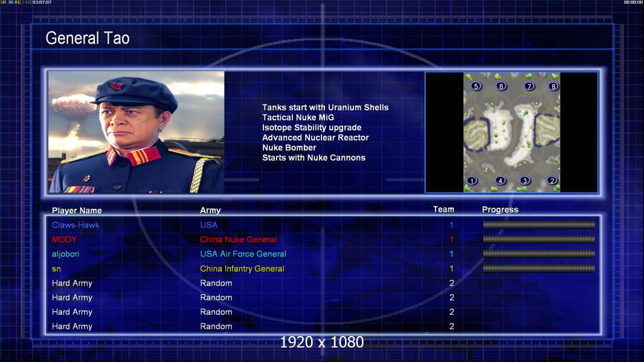Click the Progress column header

tap(500, 210)
